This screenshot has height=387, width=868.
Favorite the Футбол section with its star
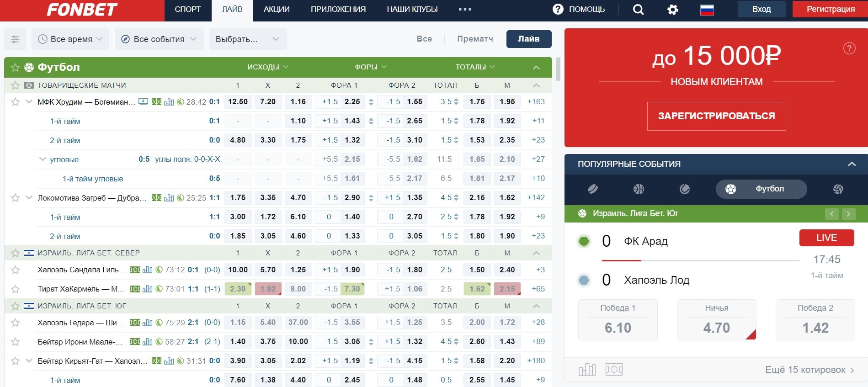click(x=15, y=68)
